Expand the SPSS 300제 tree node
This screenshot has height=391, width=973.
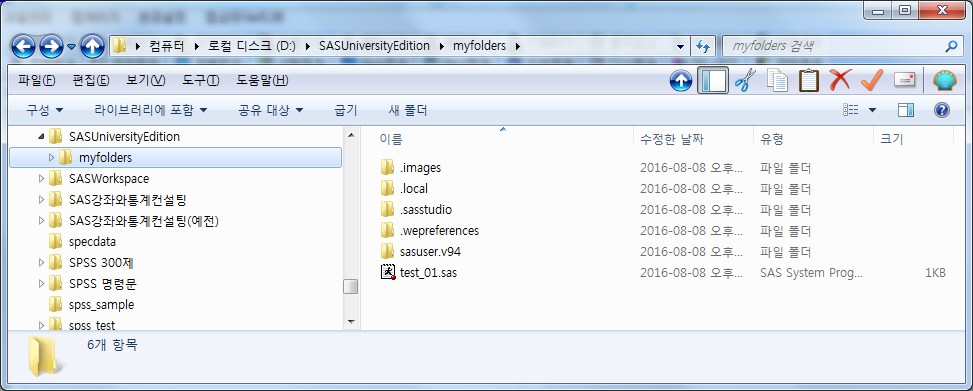tap(42, 263)
